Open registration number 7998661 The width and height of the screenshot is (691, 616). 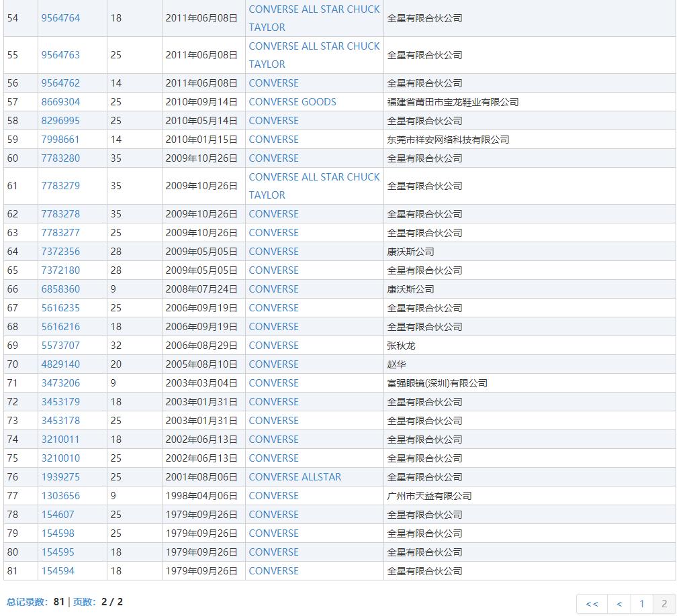[x=60, y=139]
